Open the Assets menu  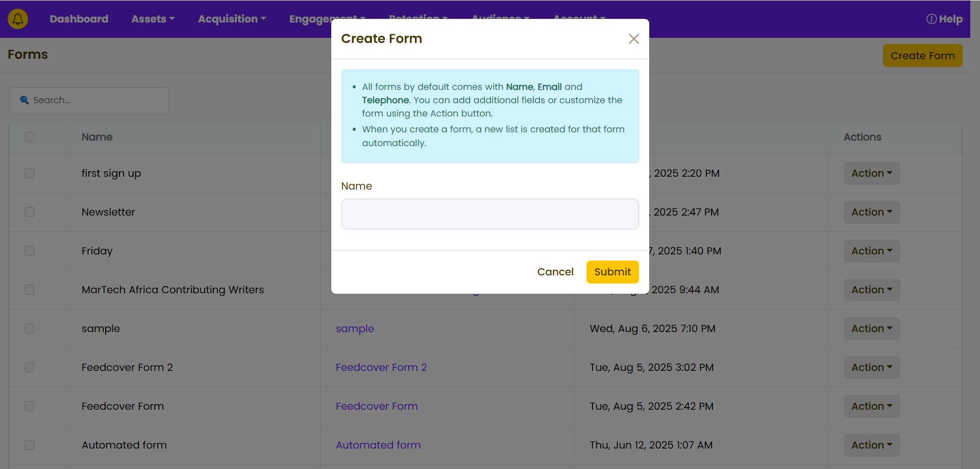[x=153, y=19]
